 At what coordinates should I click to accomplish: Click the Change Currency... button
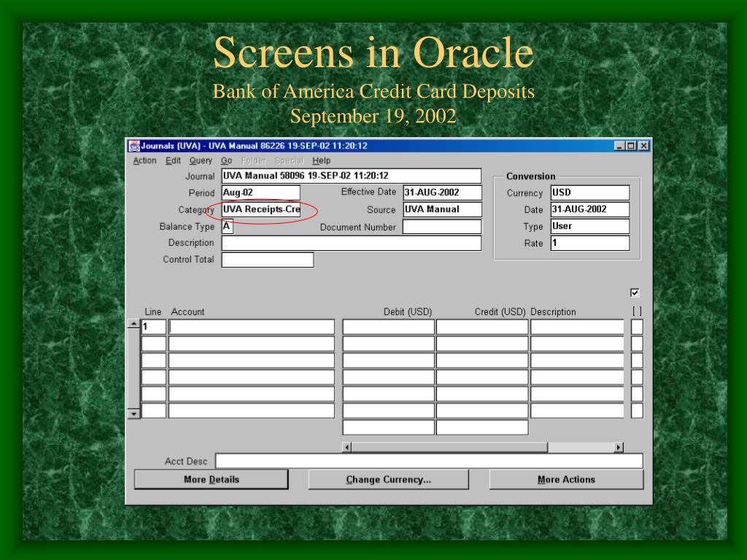(x=388, y=480)
